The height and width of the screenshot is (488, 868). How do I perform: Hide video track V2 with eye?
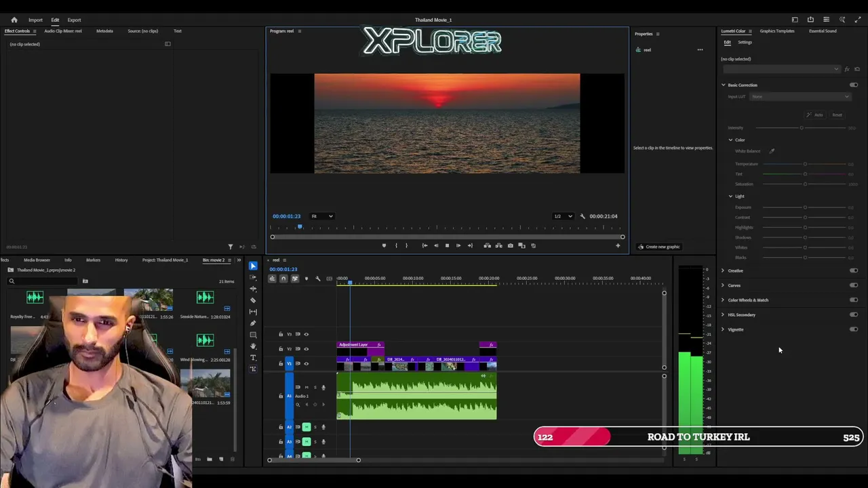(x=306, y=349)
